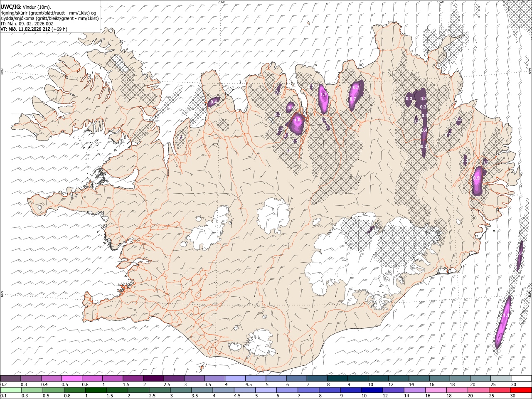Select the light pink swatch labeled 16 in the lower legend
The image size is (532, 399).
tap(436, 390)
